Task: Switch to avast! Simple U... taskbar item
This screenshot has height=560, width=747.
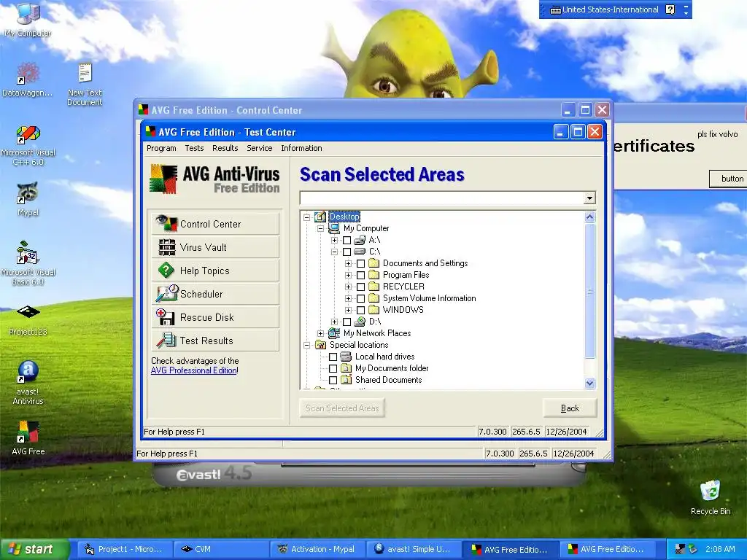Action: (x=413, y=549)
